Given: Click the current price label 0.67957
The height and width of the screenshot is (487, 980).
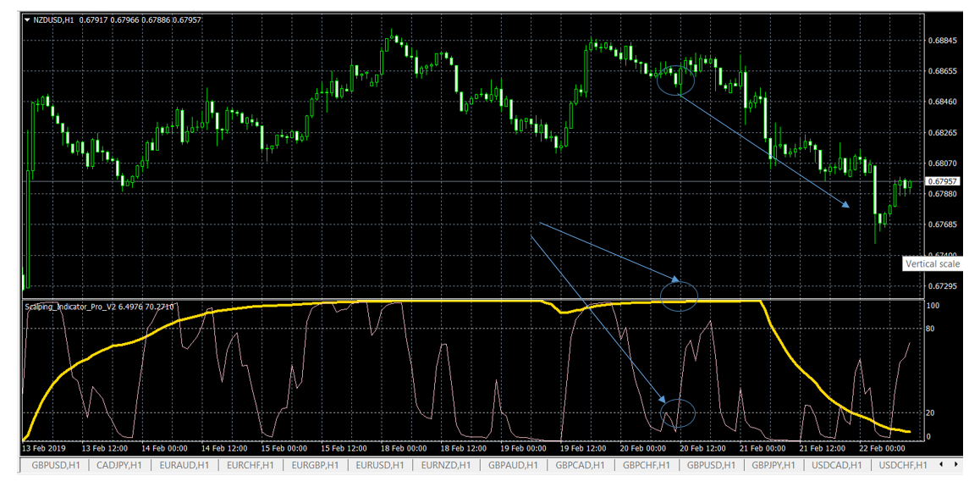Looking at the screenshot, I should (941, 181).
